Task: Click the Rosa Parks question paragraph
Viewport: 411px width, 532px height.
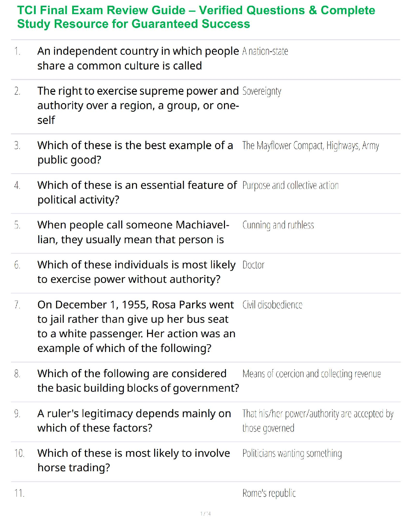Action: coord(136,326)
